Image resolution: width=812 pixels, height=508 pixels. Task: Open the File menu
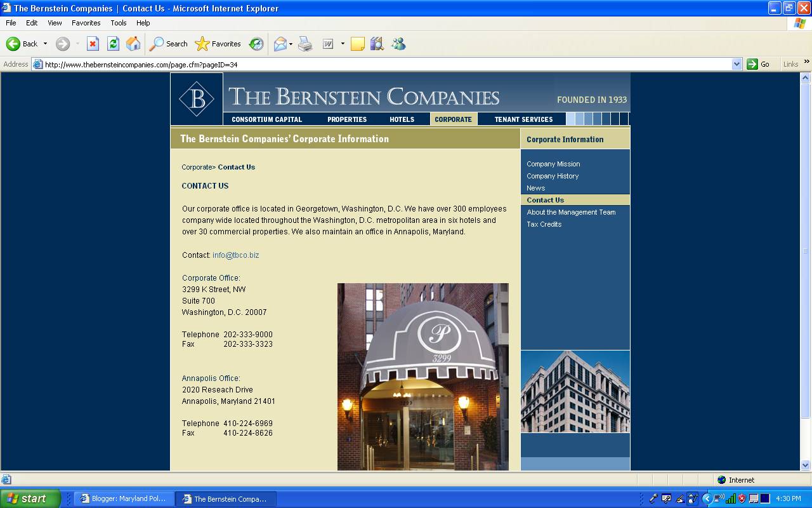[x=11, y=23]
